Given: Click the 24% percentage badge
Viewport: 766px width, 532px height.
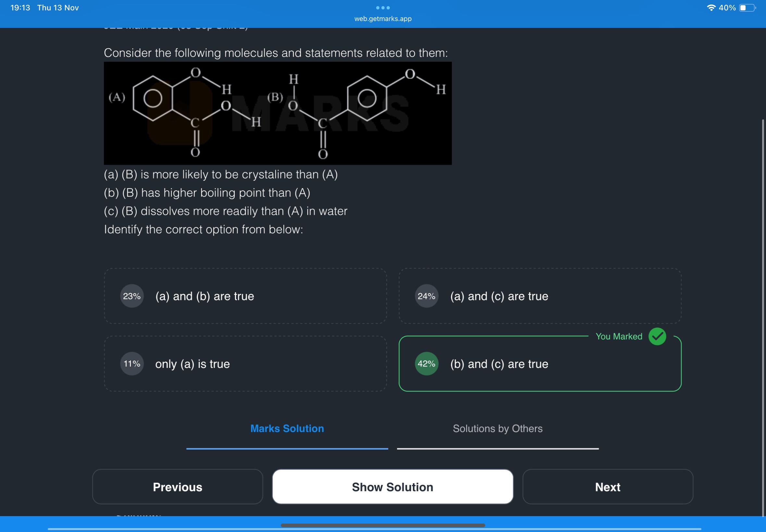Looking at the screenshot, I should tap(426, 296).
